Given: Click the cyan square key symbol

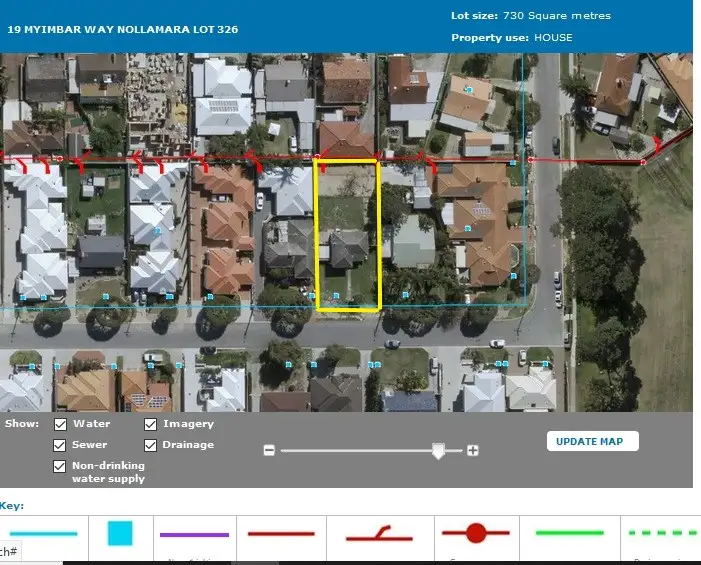Looking at the screenshot, I should pyautogui.click(x=120, y=533).
